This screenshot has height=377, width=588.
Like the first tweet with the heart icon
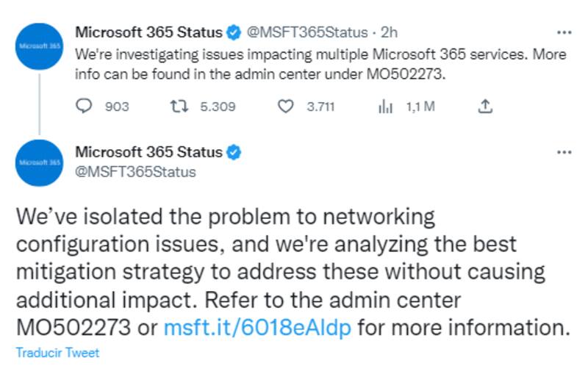(286, 107)
